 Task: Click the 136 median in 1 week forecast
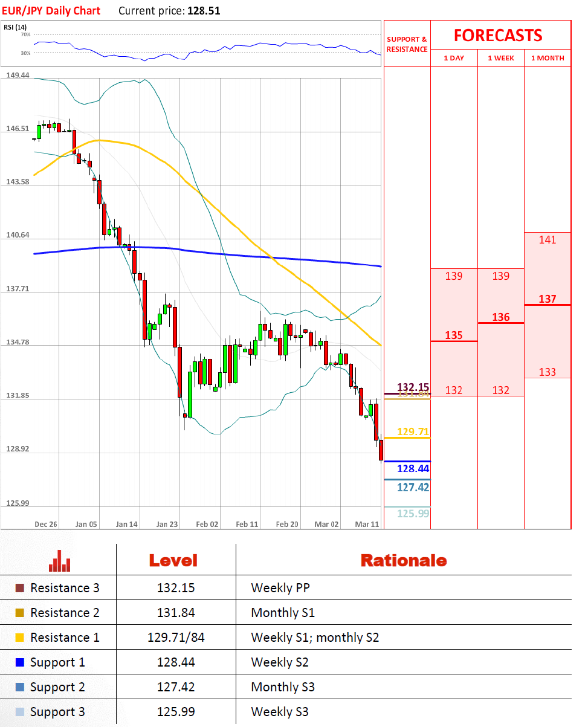(501, 317)
